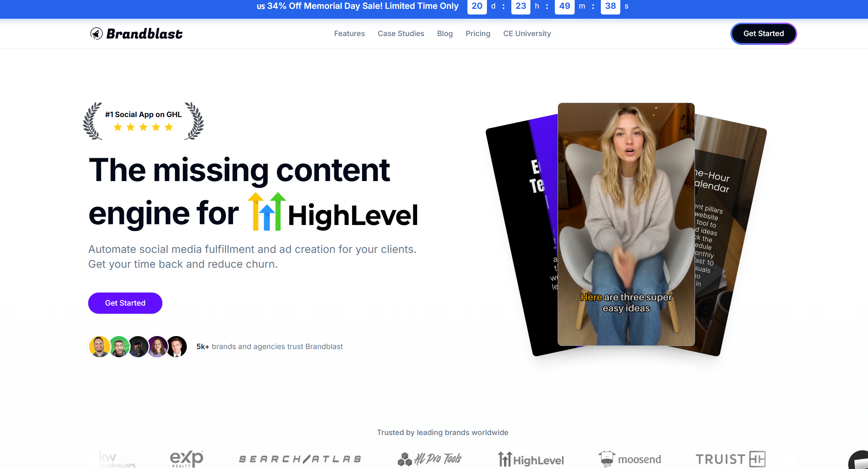This screenshot has height=469, width=868.
Task: Click the countdown minutes value 49
Action: (564, 6)
